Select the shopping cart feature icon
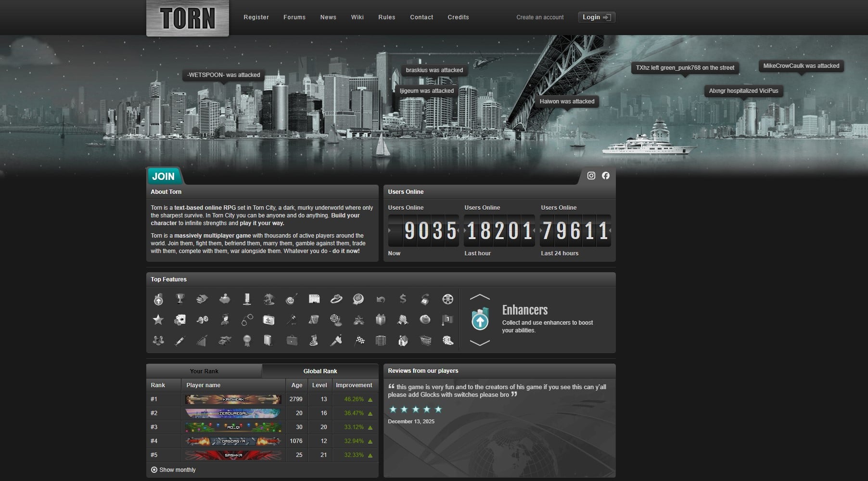The image size is (868, 481). [425, 341]
